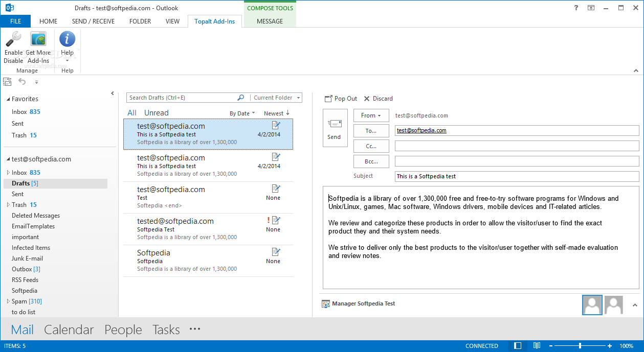Switch to the VIEW ribbon tab

172,21
